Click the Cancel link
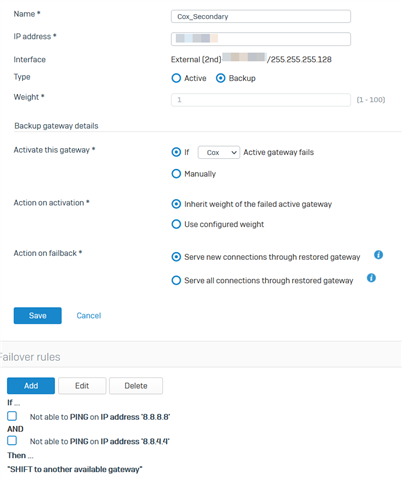The height and width of the screenshot is (480, 402). pos(89,316)
